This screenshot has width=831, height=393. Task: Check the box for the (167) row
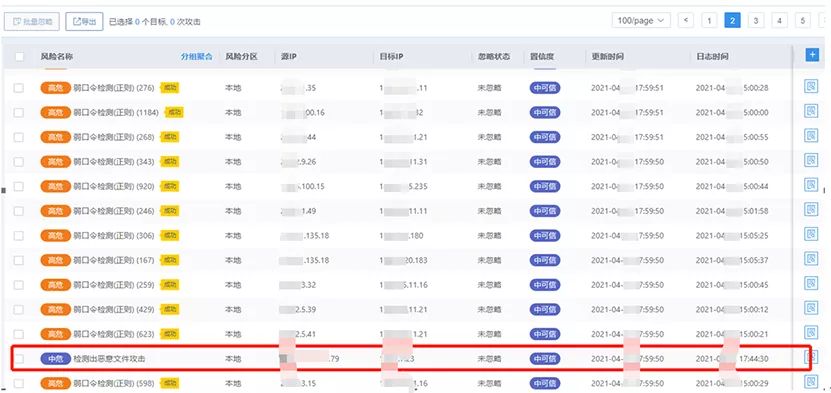point(19,260)
